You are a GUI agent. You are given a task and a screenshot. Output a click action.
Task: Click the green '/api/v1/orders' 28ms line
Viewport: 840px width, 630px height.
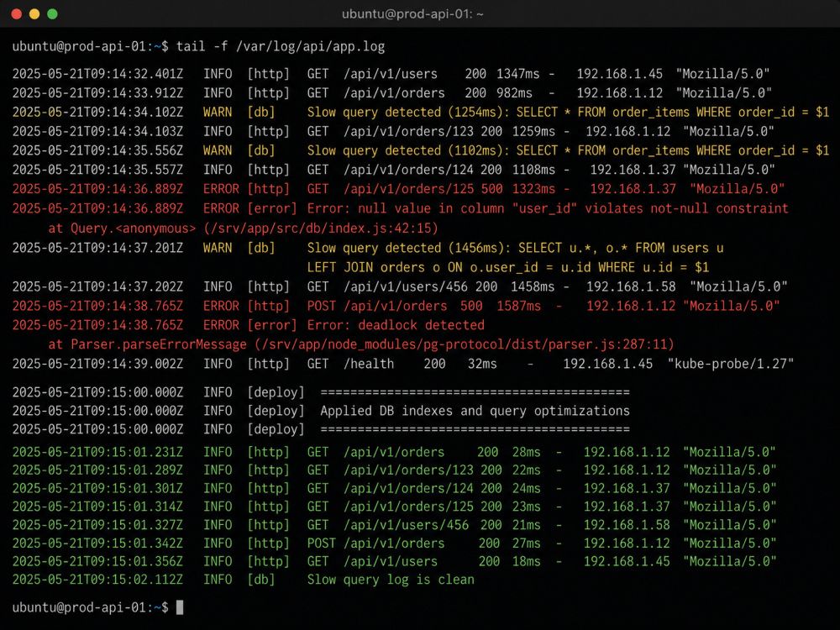point(394,452)
